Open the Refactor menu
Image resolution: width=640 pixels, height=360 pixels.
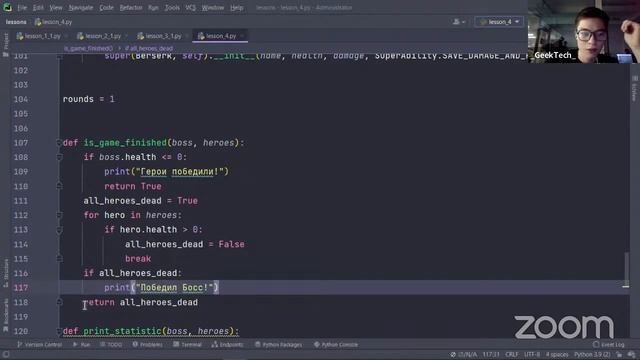[x=131, y=7]
